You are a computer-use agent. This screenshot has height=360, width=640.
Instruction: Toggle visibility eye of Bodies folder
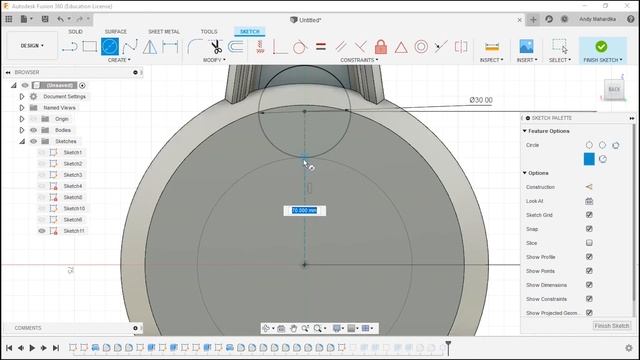(33, 130)
